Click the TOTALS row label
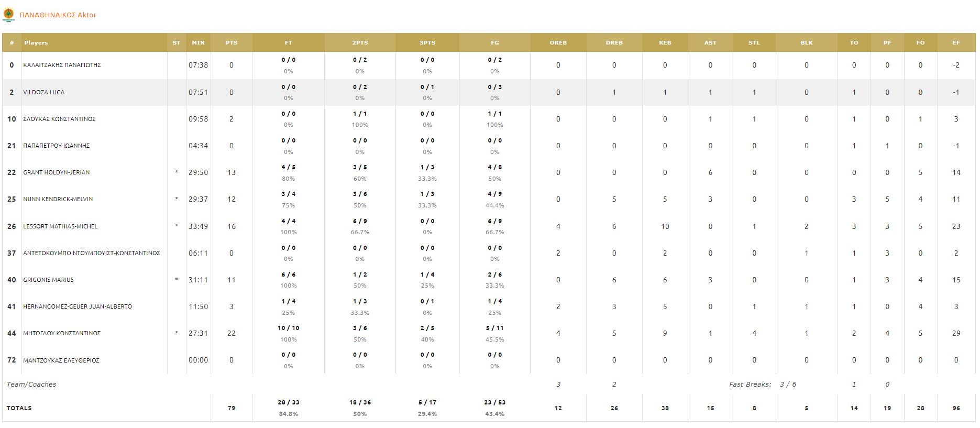980x428 pixels. pos(19,408)
